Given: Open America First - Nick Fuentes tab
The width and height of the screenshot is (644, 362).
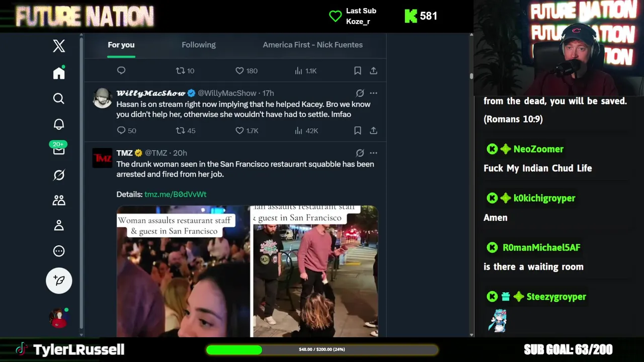Looking at the screenshot, I should (312, 45).
